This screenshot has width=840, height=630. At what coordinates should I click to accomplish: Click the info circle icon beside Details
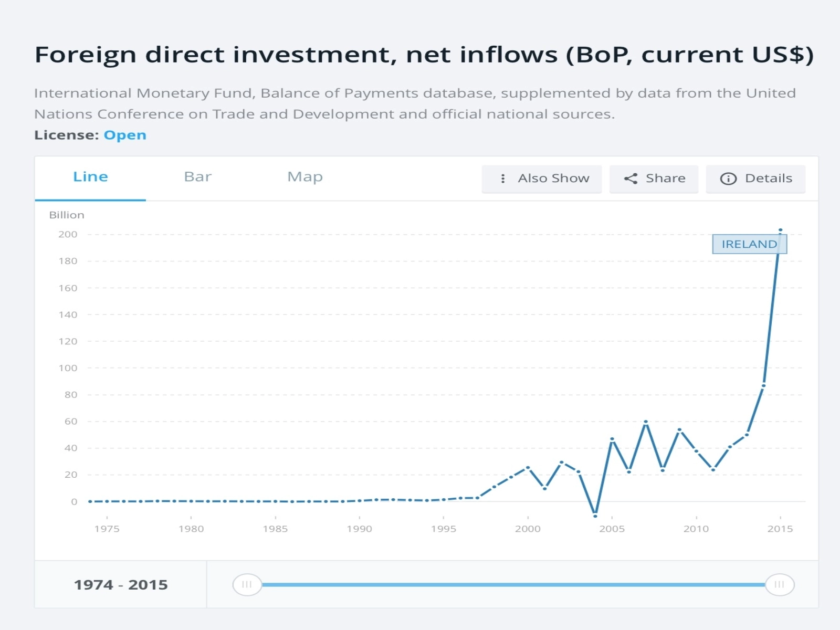click(728, 178)
